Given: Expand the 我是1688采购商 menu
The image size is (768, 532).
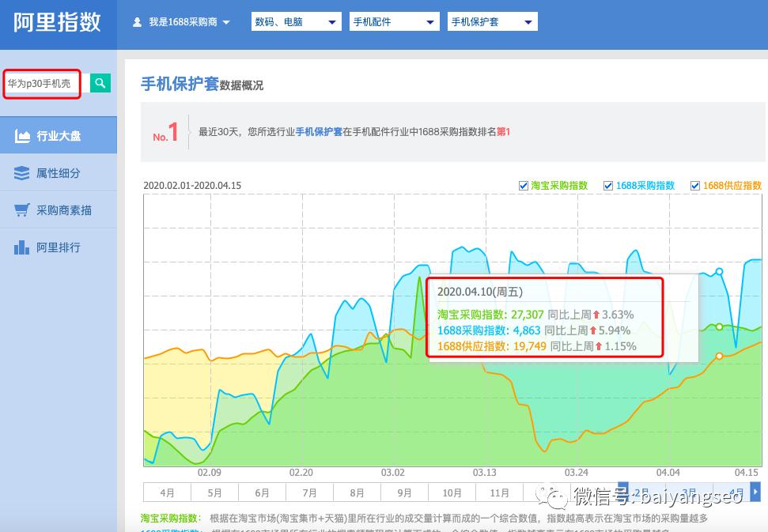Looking at the screenshot, I should [180, 23].
